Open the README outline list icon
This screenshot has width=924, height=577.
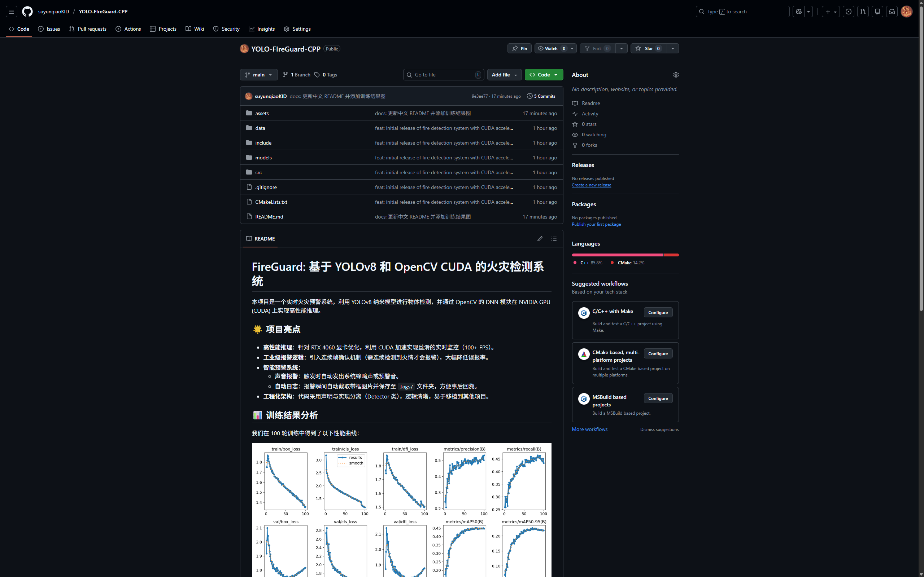554,238
